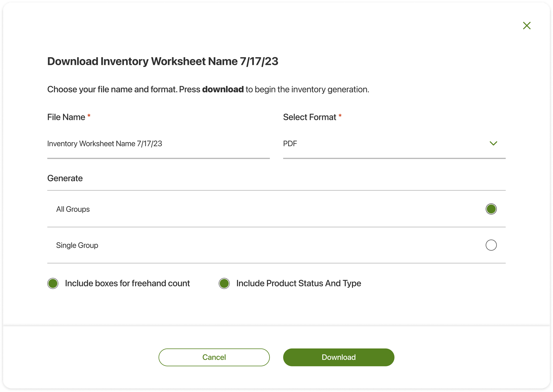Viewport: 553px width, 392px height.
Task: Click the All Groups row label
Action: pyautogui.click(x=73, y=209)
